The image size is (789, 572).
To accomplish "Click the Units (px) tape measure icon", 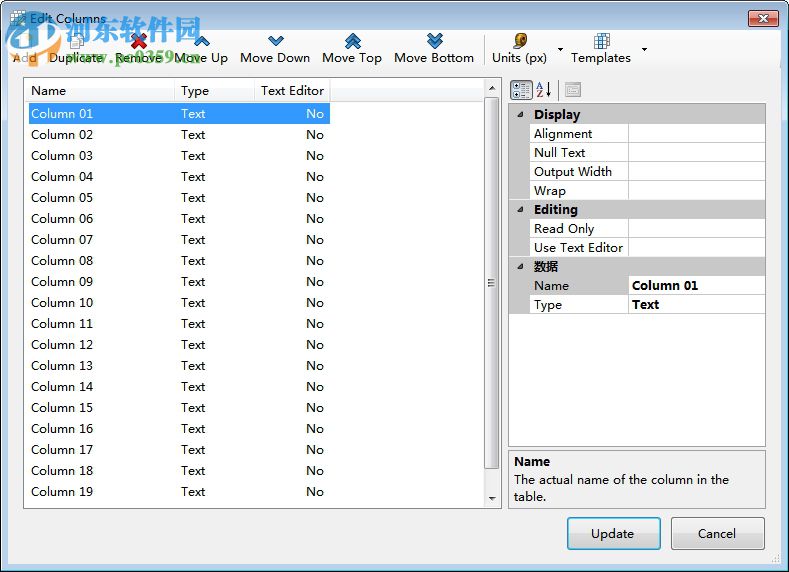I will tap(520, 41).
